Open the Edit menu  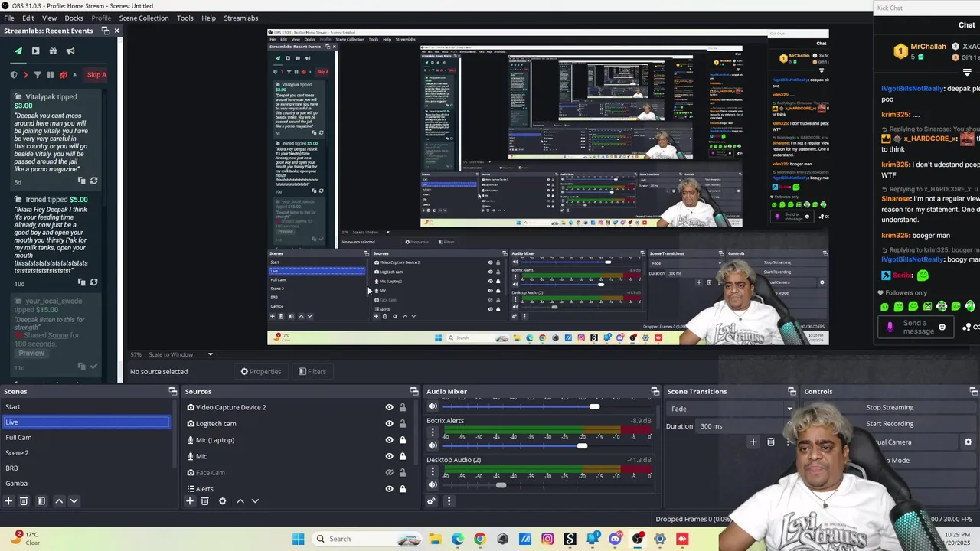[x=28, y=18]
